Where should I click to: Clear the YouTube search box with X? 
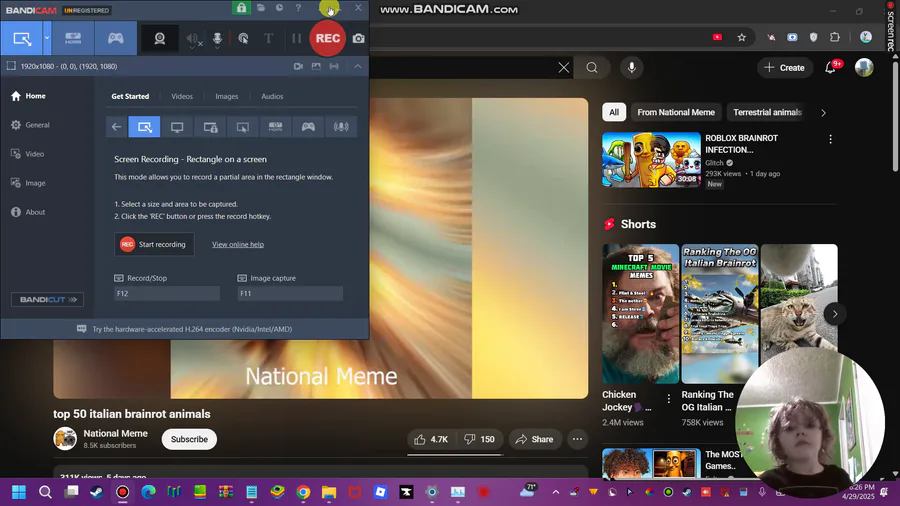click(564, 68)
